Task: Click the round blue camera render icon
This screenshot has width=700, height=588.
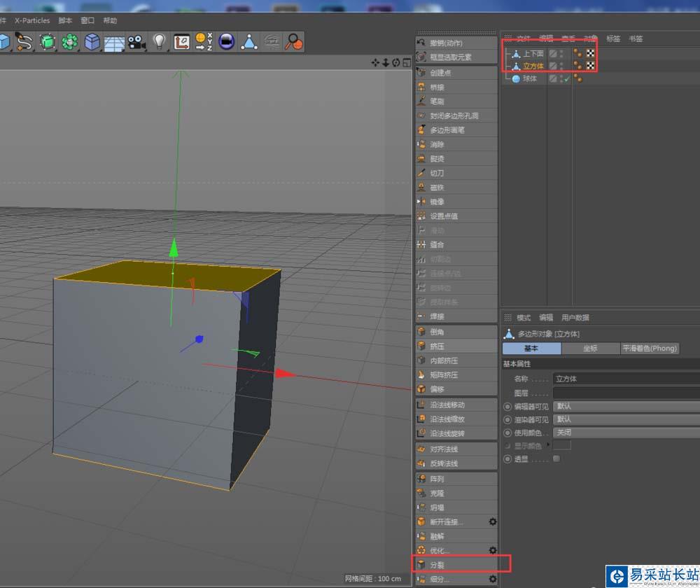Action: pyautogui.click(x=227, y=42)
